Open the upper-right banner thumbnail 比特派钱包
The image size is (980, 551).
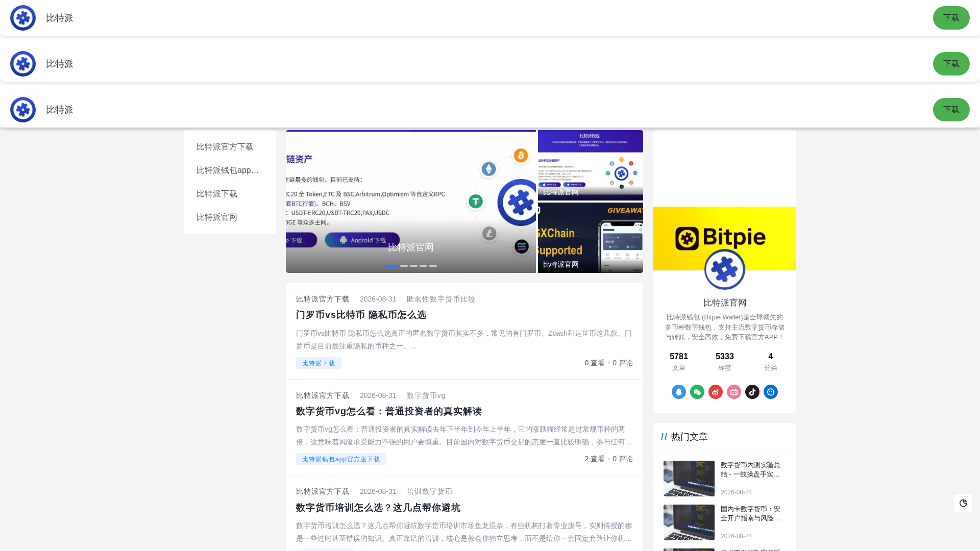click(591, 165)
